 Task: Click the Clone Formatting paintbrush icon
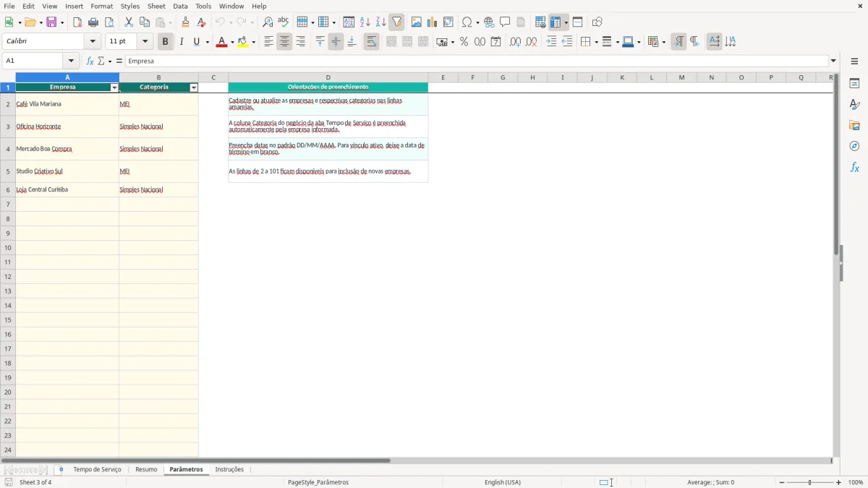[185, 22]
